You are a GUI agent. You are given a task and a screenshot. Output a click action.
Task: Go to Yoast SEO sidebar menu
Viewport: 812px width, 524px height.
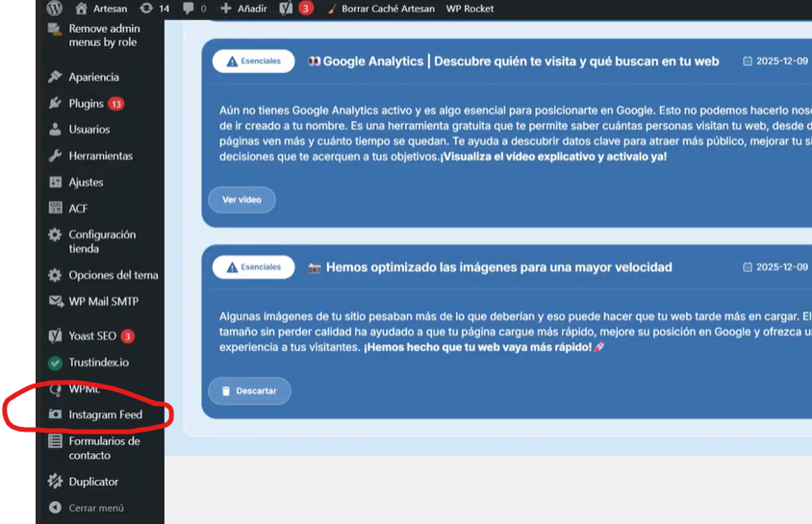[93, 337]
